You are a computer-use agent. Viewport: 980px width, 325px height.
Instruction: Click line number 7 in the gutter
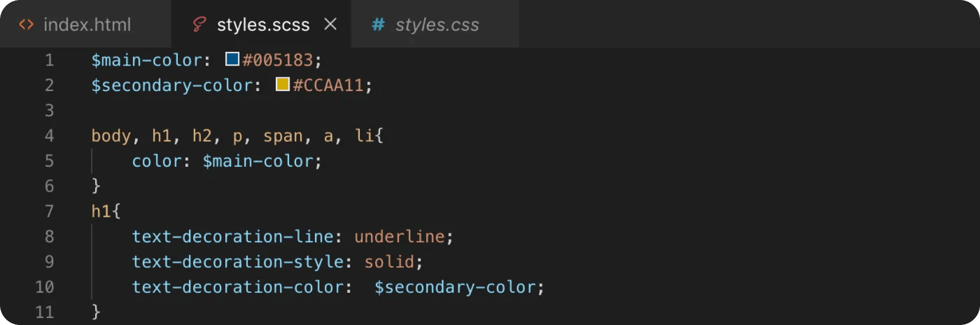click(x=49, y=211)
